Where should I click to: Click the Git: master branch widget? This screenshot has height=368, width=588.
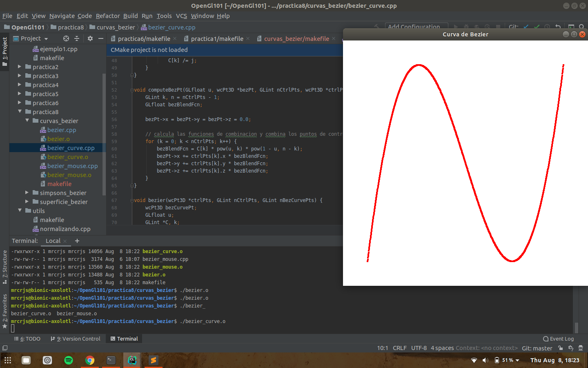[x=537, y=348]
